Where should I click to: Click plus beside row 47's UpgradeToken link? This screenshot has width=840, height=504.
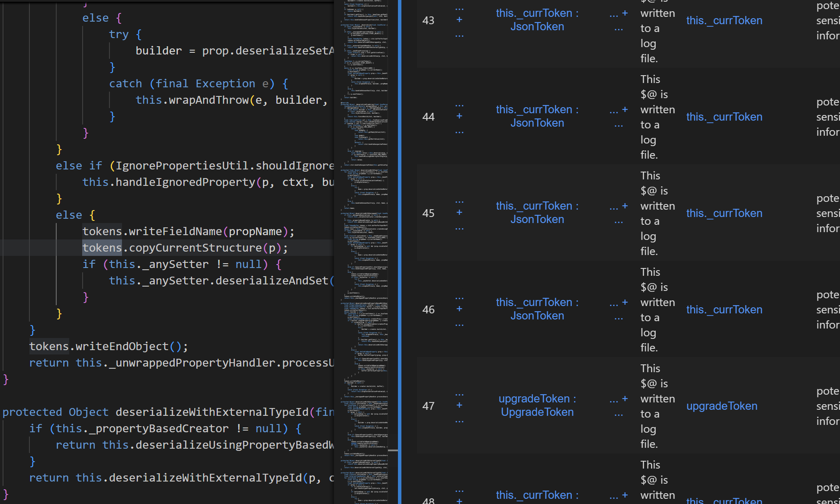point(625,399)
